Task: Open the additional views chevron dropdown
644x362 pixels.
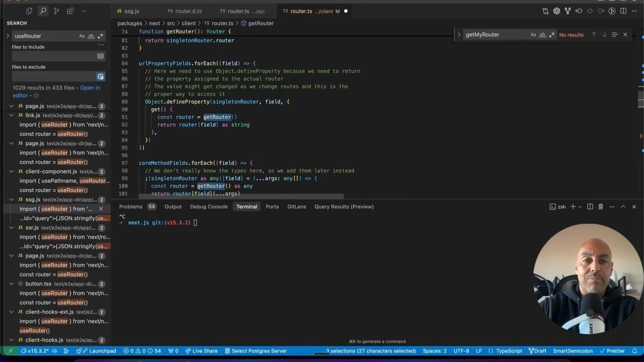Action: click(84, 11)
